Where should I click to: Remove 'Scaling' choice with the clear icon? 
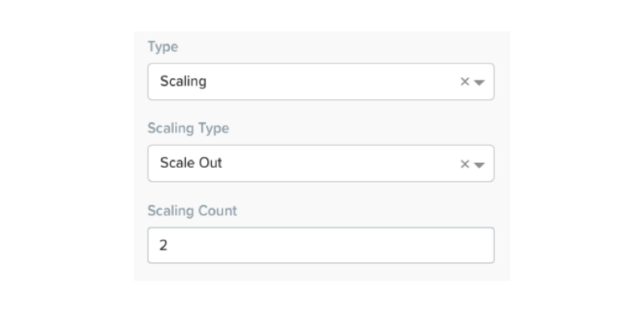(464, 82)
